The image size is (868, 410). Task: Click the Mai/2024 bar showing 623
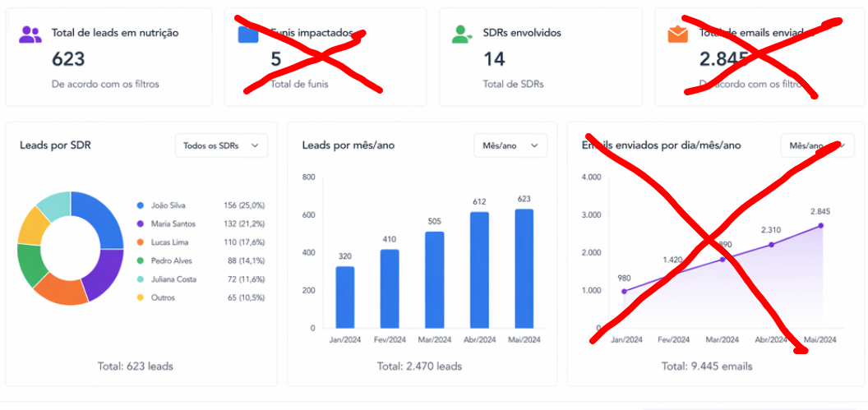(524, 269)
